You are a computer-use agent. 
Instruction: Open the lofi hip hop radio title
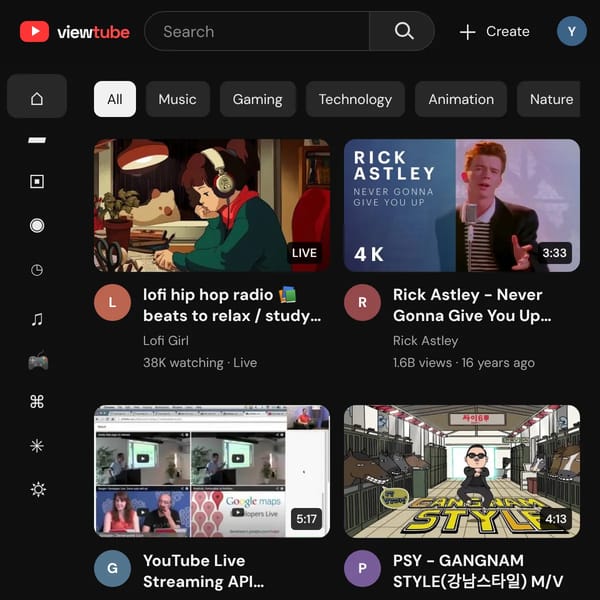coord(232,305)
